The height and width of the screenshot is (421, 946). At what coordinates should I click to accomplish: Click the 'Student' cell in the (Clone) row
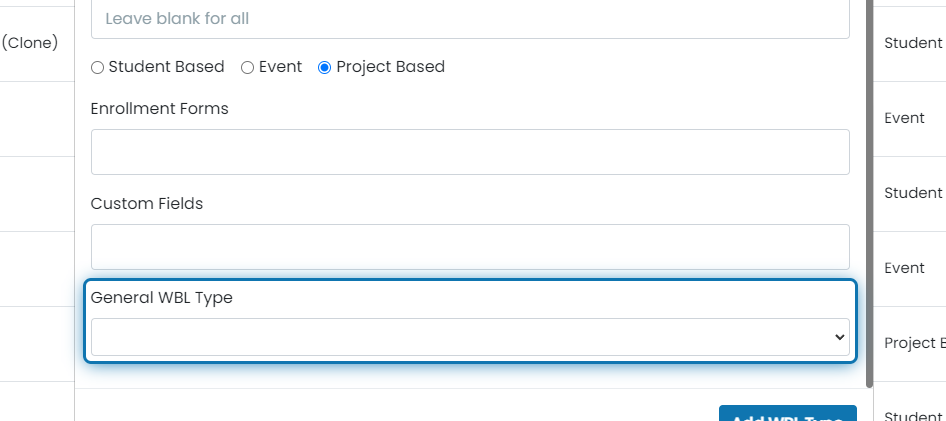(913, 43)
